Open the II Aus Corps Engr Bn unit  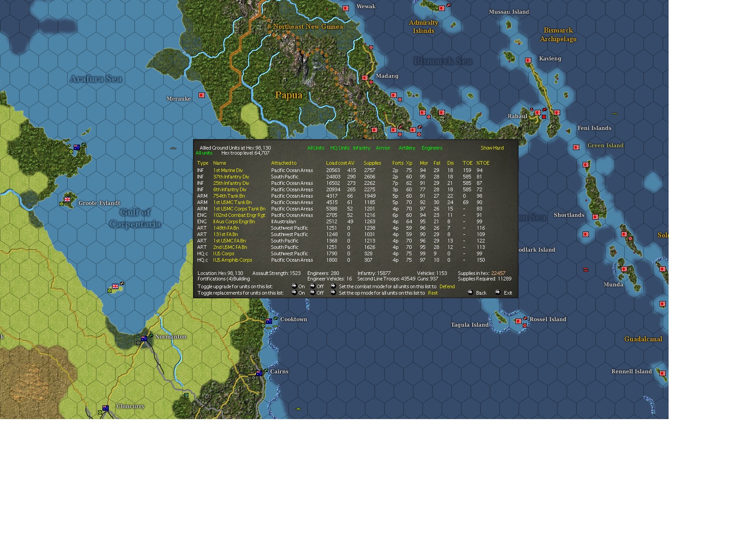tap(234, 221)
